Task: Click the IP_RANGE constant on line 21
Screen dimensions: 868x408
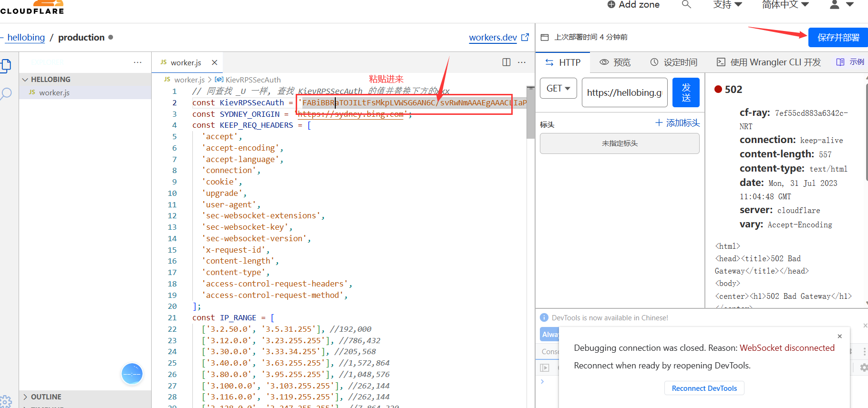Action: tap(238, 318)
